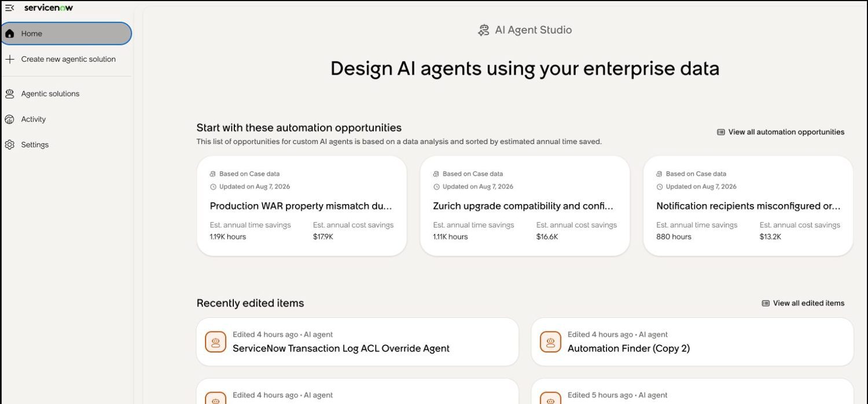Click the 1.19K hours time savings value
The image size is (868, 404).
(x=227, y=237)
